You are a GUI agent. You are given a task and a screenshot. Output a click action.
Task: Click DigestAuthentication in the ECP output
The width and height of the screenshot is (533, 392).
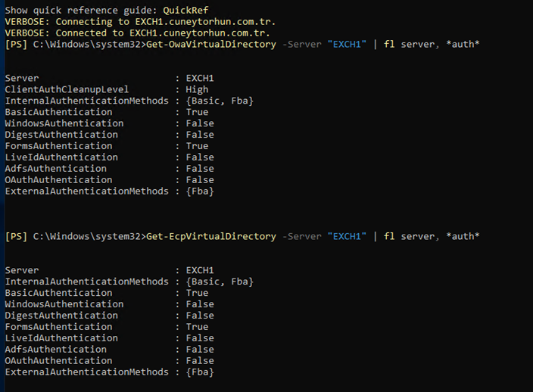(x=61, y=316)
